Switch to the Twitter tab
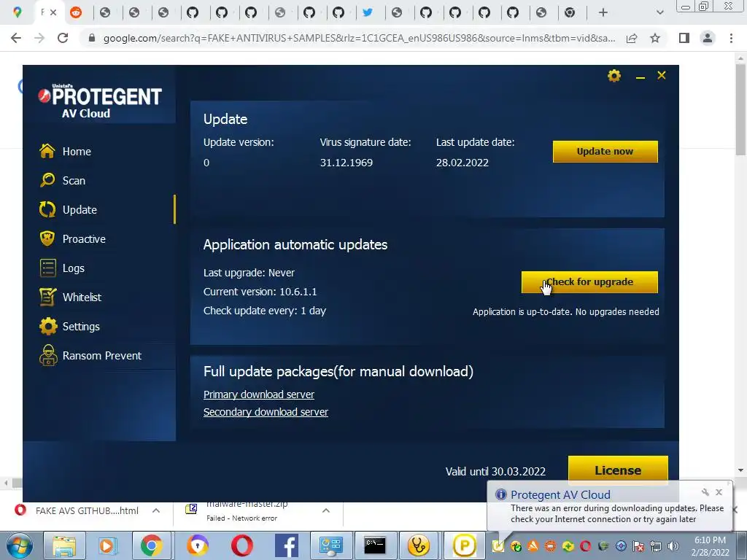 pyautogui.click(x=368, y=12)
